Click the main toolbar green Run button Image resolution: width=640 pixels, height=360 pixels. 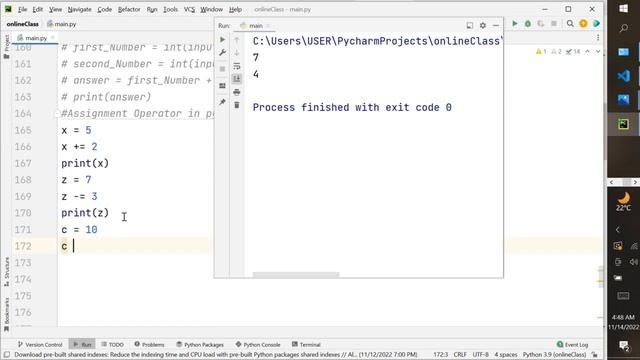pyautogui.click(x=515, y=24)
